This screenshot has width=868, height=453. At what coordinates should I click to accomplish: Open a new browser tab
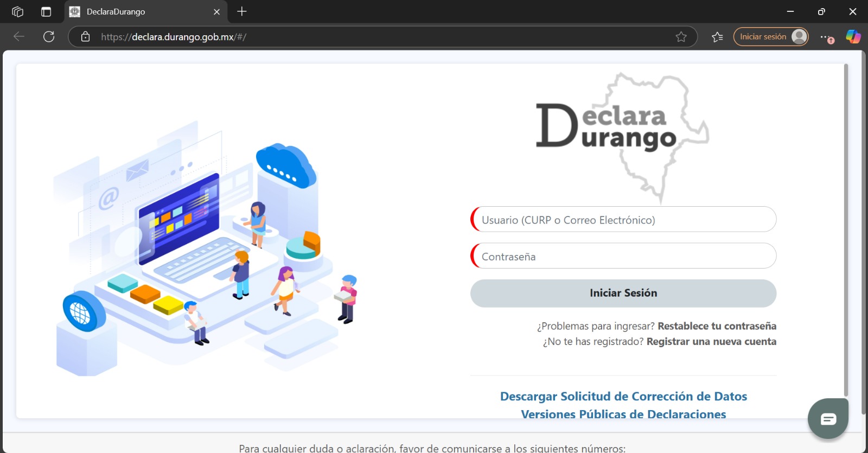point(242,11)
